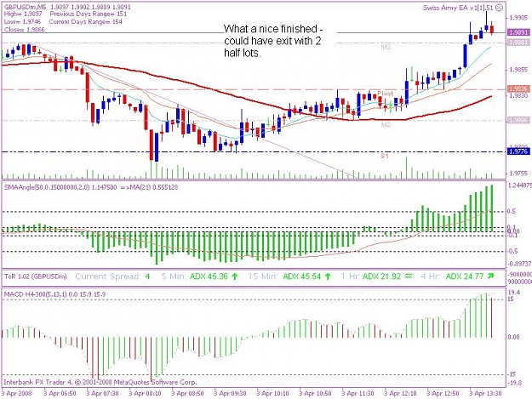532x399 pixels.
Task: Click the ToR 1.02 (GBPUSDm) label
Action: [35, 276]
